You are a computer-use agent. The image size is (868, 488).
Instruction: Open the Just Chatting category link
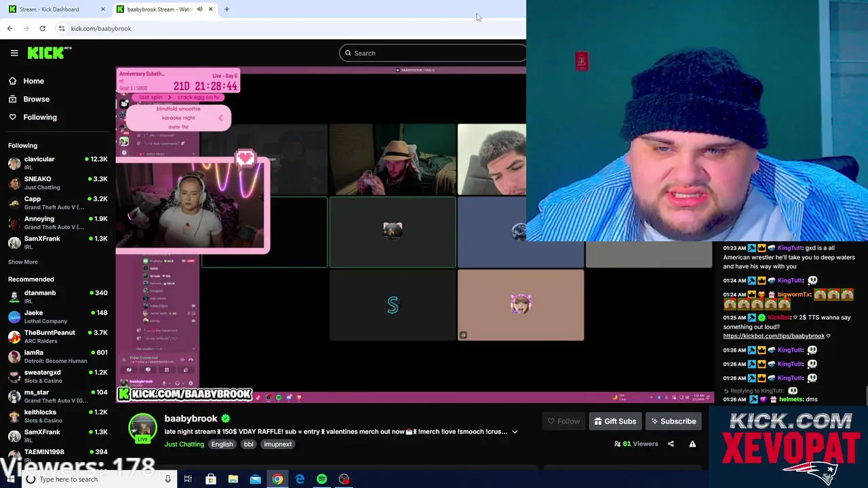click(x=184, y=444)
